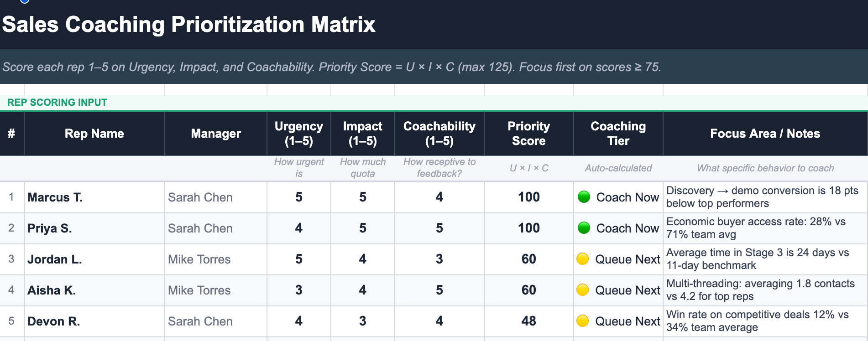
Task: Select Jordan L.'s coachability value 3
Action: 439,259
